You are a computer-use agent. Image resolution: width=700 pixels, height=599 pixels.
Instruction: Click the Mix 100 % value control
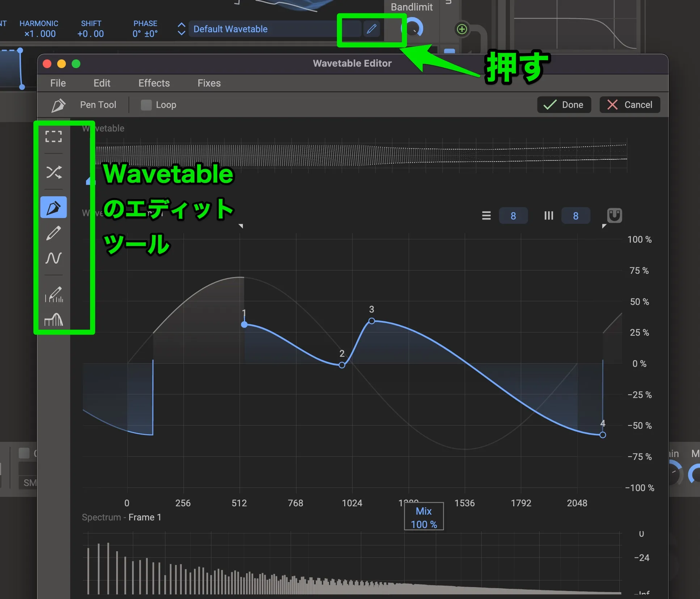click(x=424, y=517)
